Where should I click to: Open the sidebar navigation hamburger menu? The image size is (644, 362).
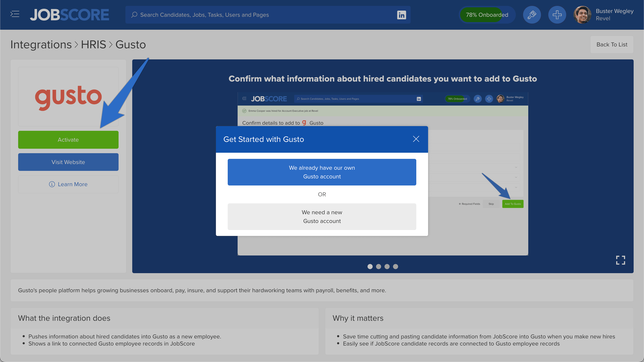pyautogui.click(x=15, y=15)
